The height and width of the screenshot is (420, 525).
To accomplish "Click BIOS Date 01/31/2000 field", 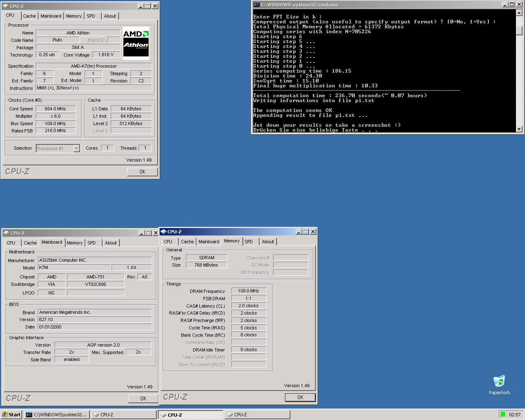I will tap(95, 327).
